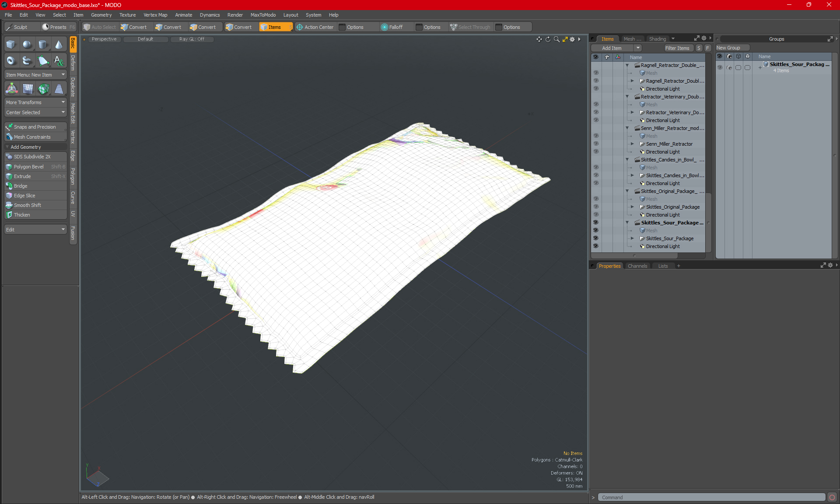Collapse Senn_Miller_Retractor_mod scene
The height and width of the screenshot is (504, 840).
point(627,128)
